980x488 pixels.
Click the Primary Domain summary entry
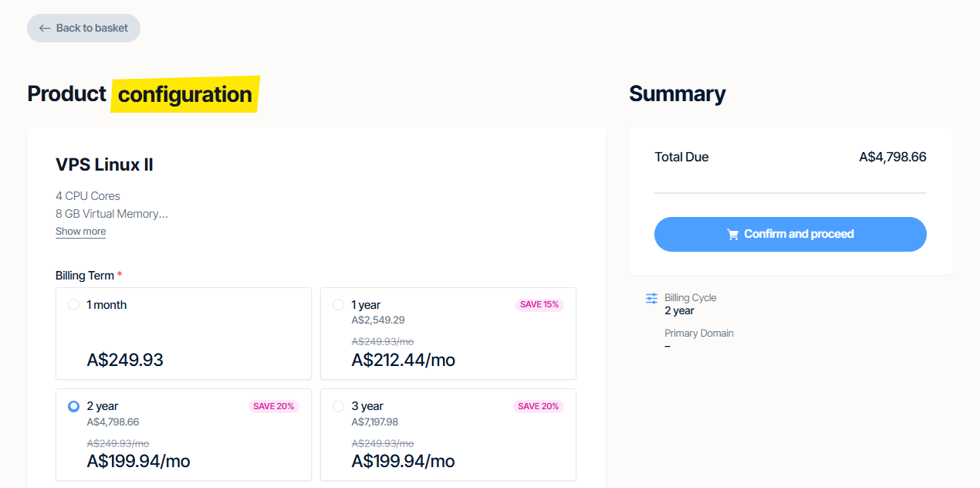click(698, 339)
